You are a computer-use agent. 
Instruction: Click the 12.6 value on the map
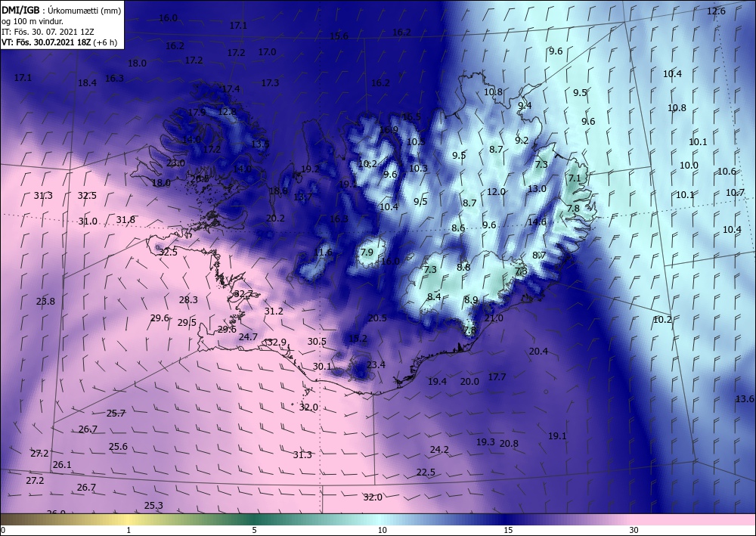click(716, 11)
